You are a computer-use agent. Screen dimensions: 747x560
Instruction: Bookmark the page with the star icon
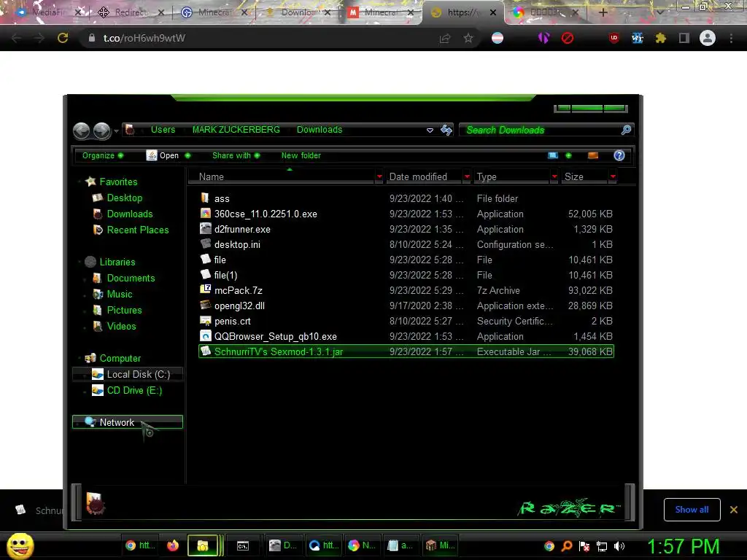(x=468, y=38)
